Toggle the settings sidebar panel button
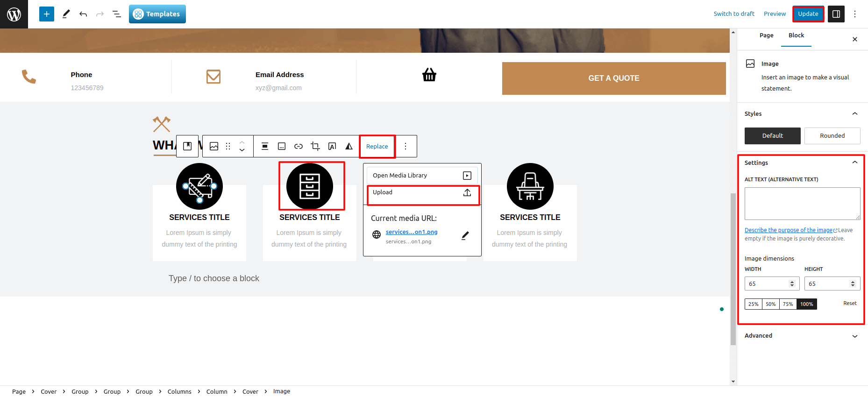This screenshot has height=397, width=868. (x=836, y=14)
